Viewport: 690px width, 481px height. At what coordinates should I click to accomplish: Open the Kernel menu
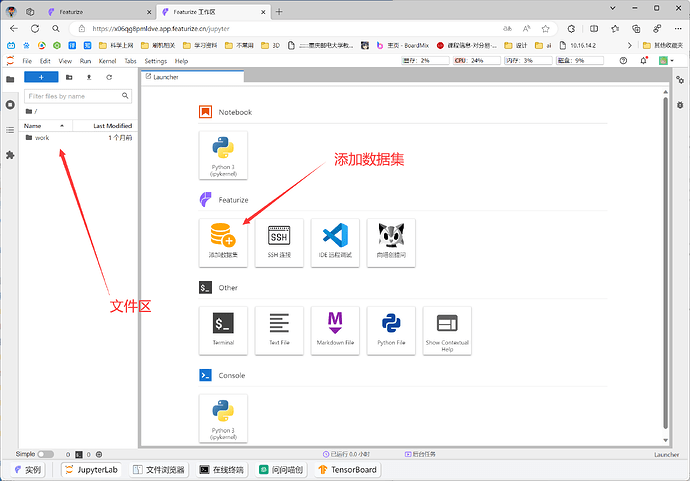(x=107, y=61)
